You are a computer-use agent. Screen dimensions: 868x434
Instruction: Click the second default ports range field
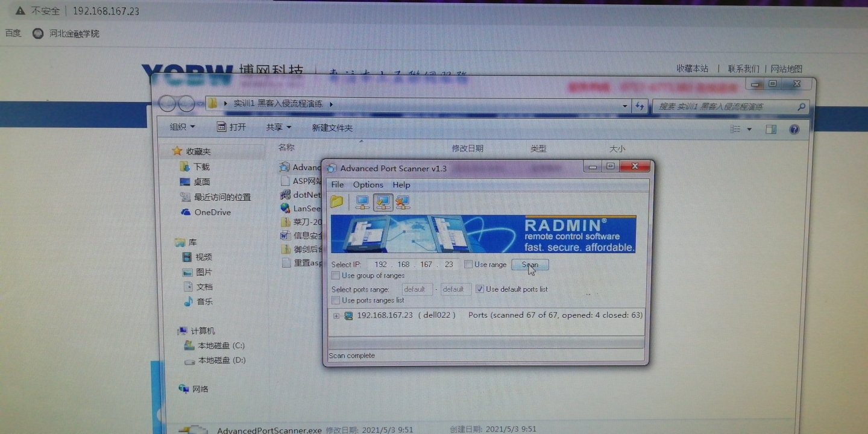pos(456,289)
